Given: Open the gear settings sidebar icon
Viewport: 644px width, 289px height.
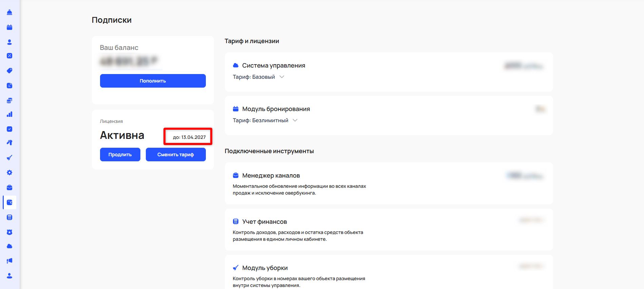Looking at the screenshot, I should click(x=9, y=173).
